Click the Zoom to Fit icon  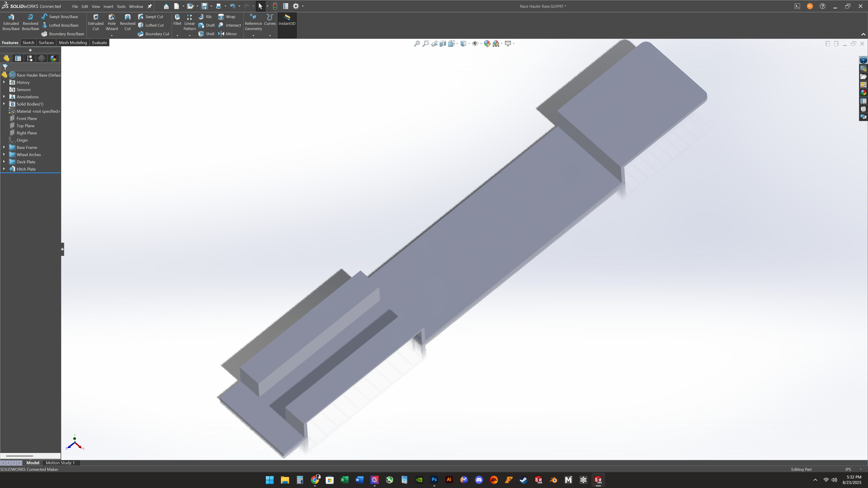(417, 43)
